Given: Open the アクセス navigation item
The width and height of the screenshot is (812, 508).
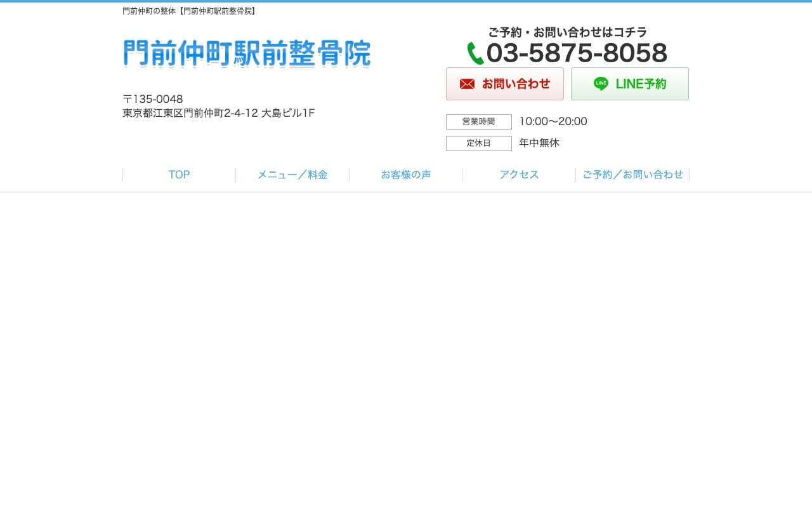Looking at the screenshot, I should 519,175.
